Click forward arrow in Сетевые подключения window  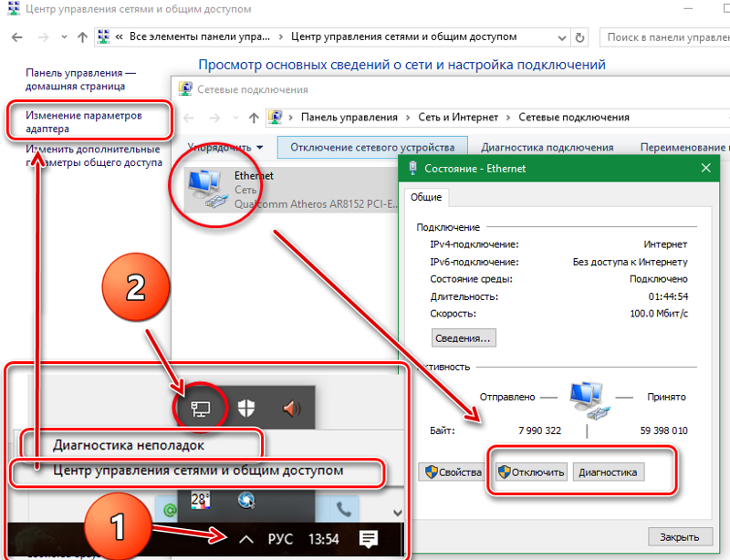tap(214, 118)
